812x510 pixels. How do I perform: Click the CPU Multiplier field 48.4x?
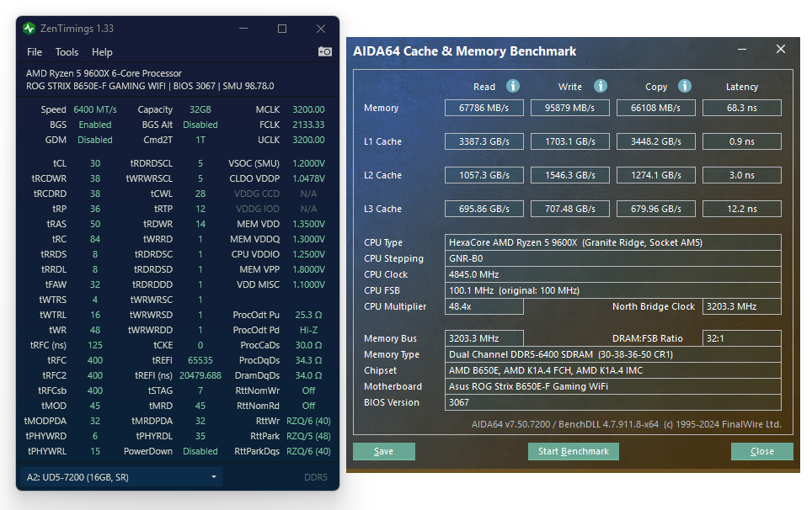[x=484, y=306]
